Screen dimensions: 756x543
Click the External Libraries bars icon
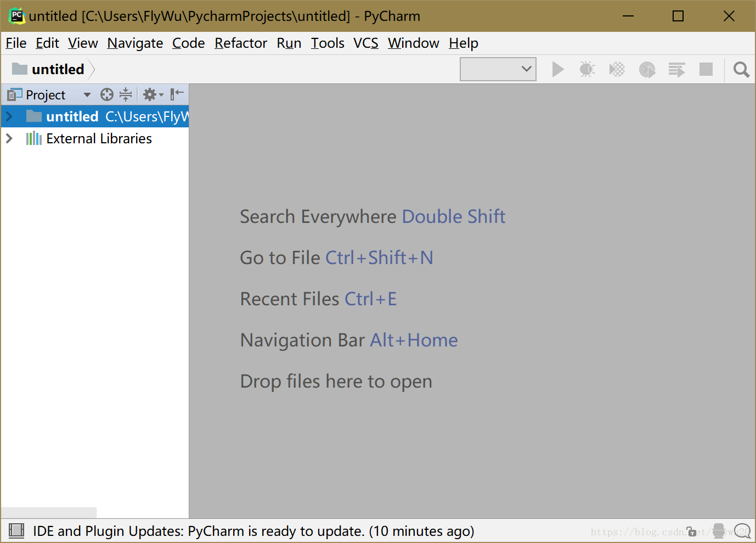coord(34,138)
